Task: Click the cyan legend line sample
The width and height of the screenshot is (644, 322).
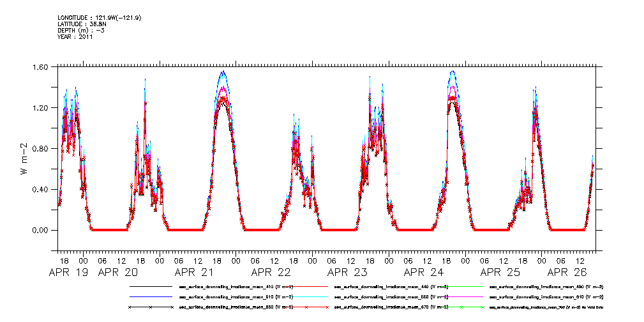Action: tap(306, 296)
